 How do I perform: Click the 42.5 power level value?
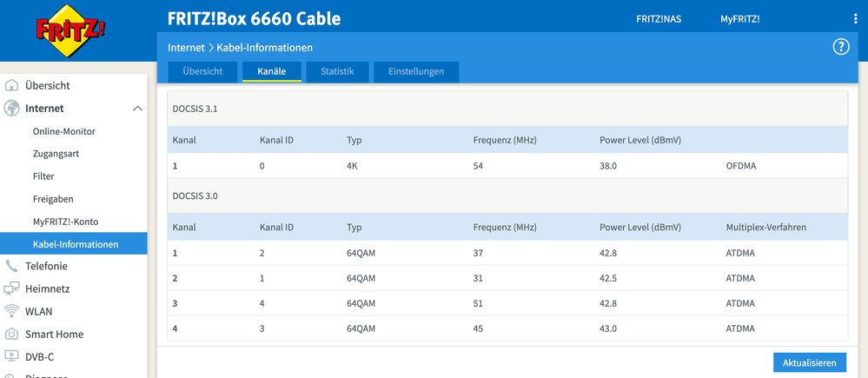608,278
